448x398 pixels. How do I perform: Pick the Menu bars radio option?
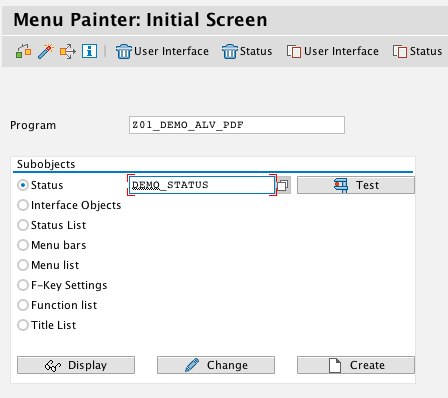coord(23,245)
